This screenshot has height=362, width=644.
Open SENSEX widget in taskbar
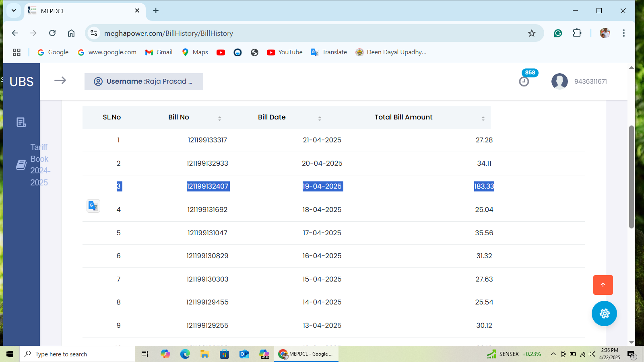coord(514,354)
